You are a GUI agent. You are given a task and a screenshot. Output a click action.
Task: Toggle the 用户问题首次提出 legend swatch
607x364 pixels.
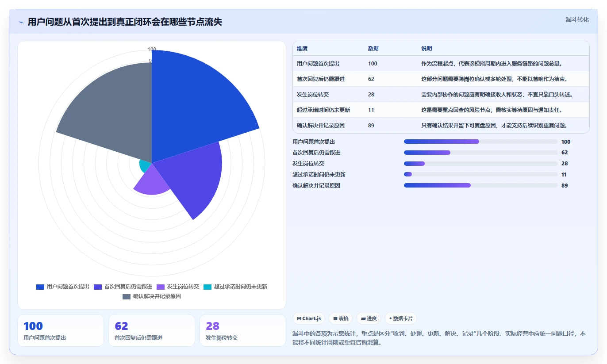40,287
